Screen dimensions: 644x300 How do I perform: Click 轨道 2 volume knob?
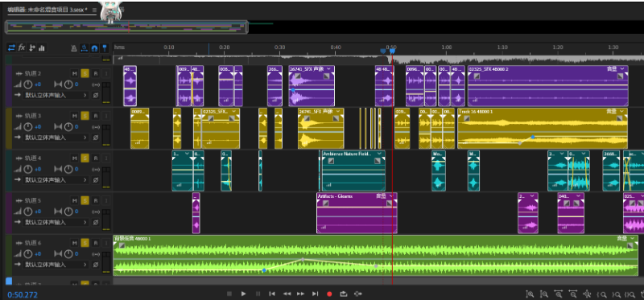click(x=28, y=84)
